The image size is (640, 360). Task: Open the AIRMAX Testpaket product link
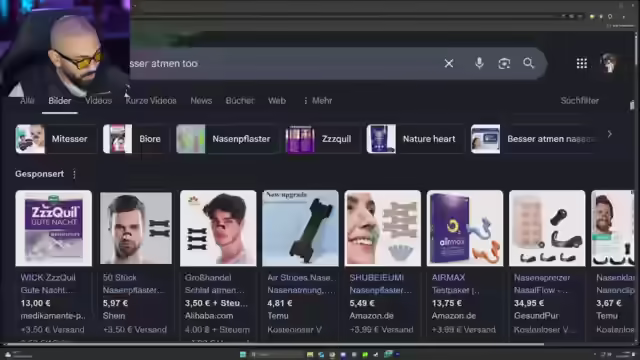(x=456, y=284)
